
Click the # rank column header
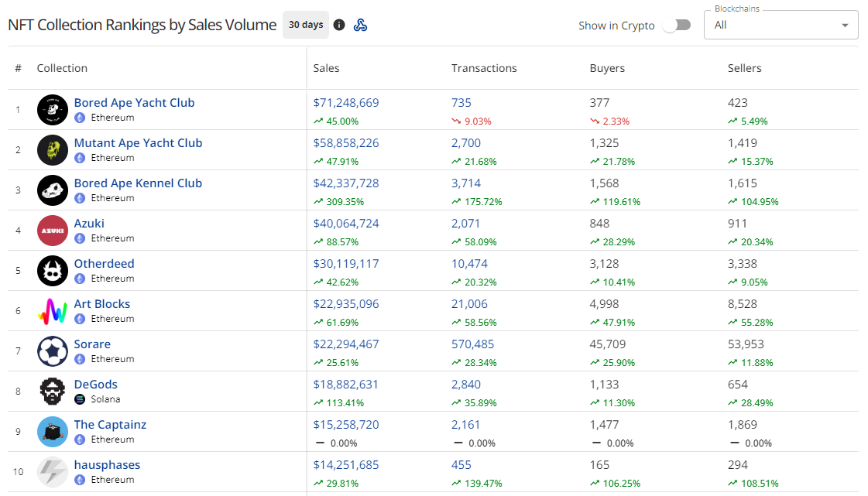click(19, 68)
